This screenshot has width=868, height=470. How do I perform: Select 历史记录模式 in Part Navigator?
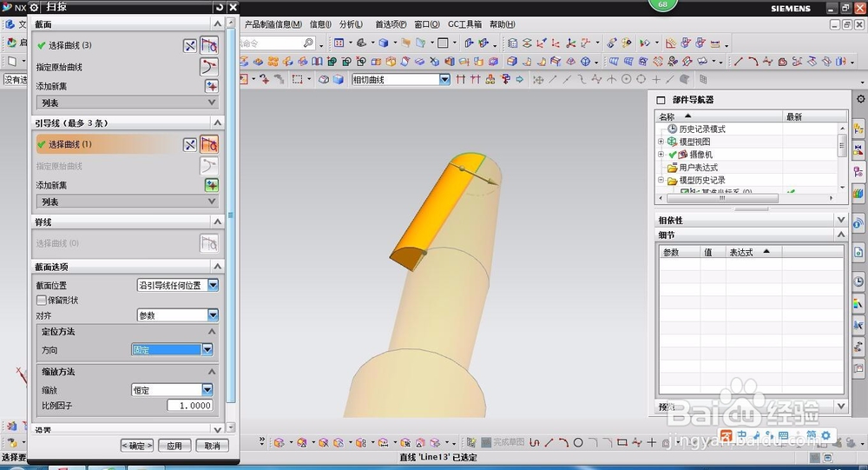click(x=702, y=129)
